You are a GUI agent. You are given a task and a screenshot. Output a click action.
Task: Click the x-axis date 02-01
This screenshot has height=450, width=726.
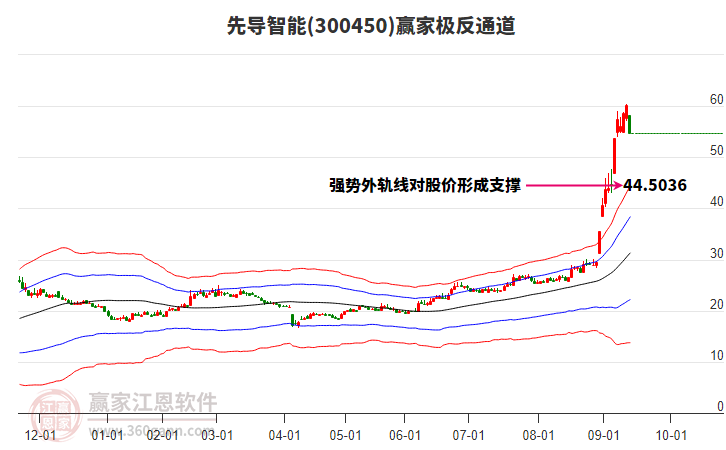163,435
